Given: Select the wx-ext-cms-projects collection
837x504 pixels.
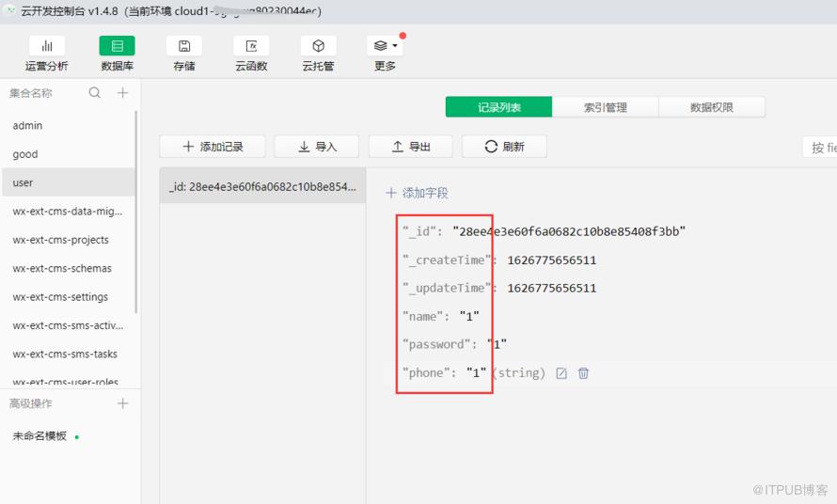Looking at the screenshot, I should [x=69, y=240].
